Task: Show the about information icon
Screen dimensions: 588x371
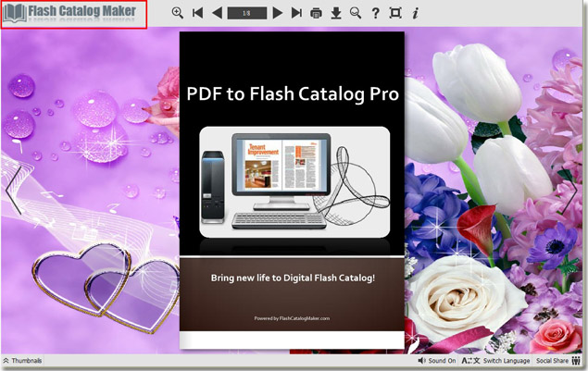Action: click(415, 13)
